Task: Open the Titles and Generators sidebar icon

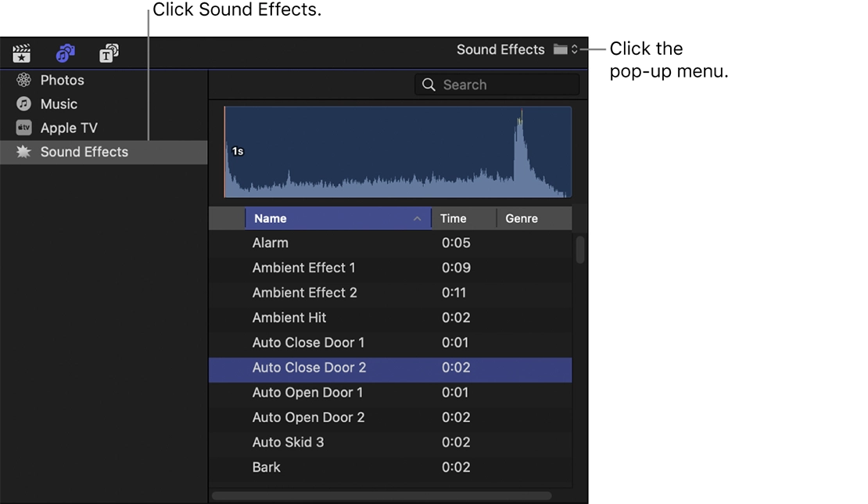Action: click(x=109, y=52)
